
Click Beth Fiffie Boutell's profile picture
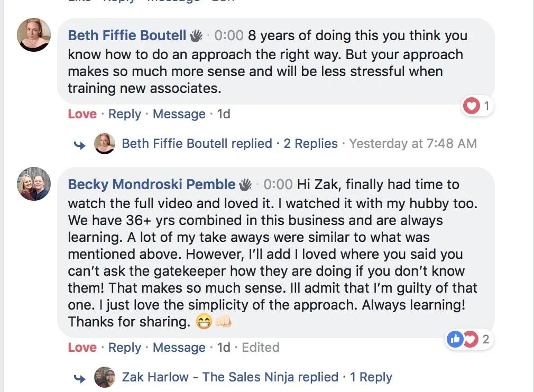(x=34, y=35)
